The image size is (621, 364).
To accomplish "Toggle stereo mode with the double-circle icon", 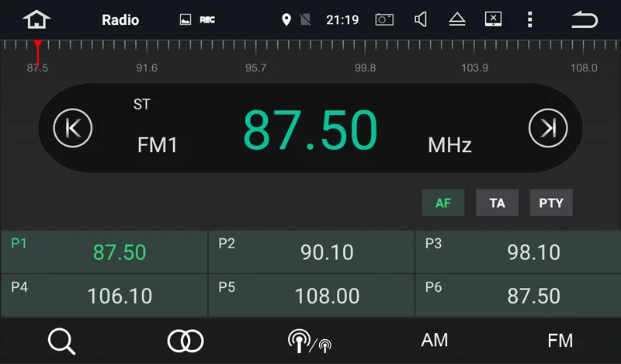I will 186,341.
